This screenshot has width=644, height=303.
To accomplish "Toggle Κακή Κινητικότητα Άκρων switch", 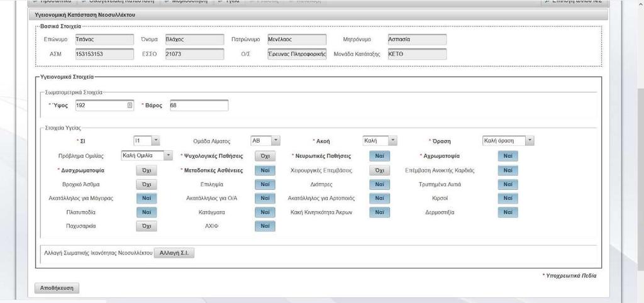I will click(x=379, y=212).
